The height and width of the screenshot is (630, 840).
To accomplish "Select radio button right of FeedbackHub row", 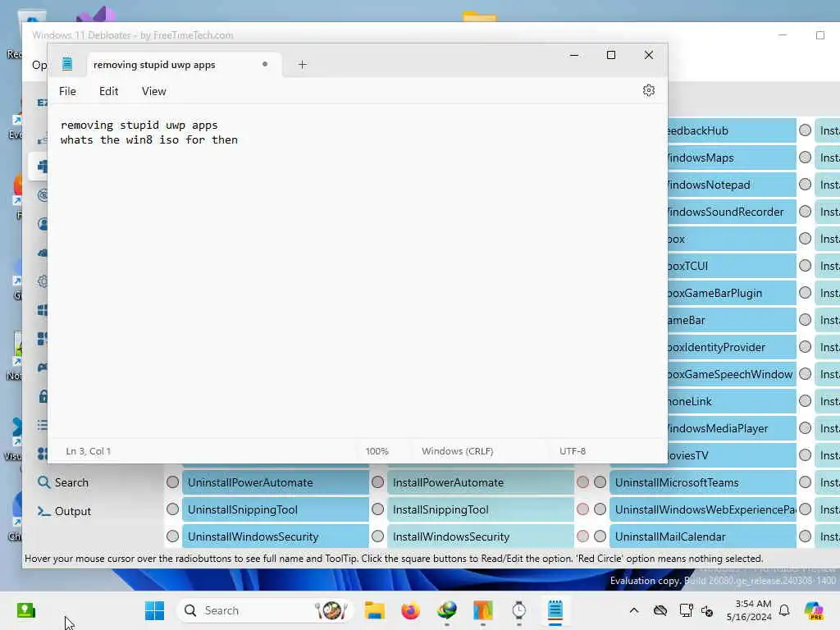I will click(806, 130).
